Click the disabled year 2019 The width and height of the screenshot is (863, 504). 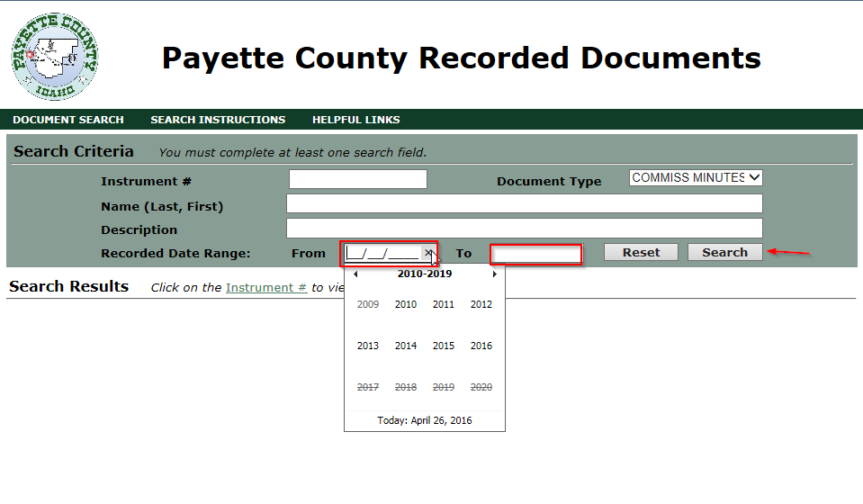[443, 387]
